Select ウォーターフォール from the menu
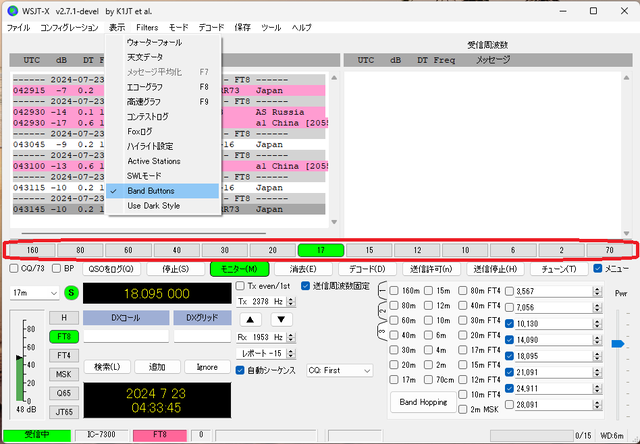The height and width of the screenshot is (444, 640). coord(163,42)
